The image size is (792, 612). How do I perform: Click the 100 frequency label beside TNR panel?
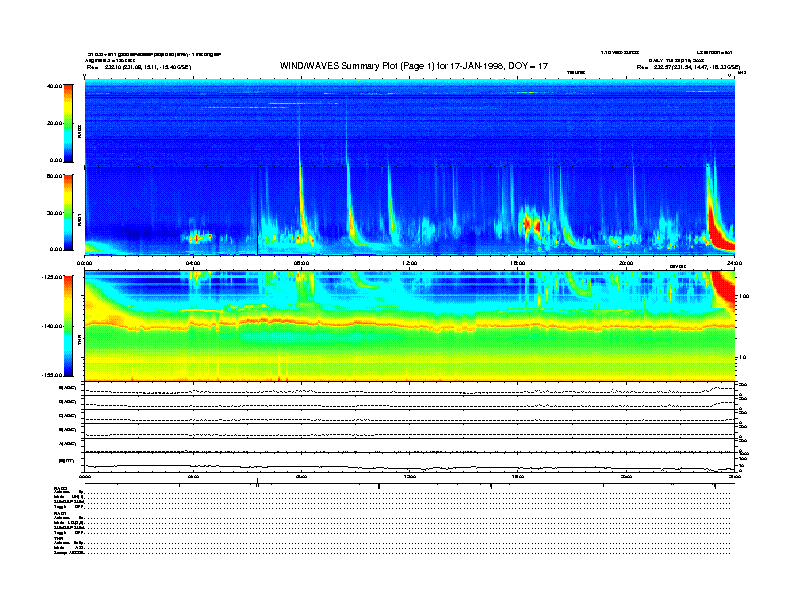(744, 296)
